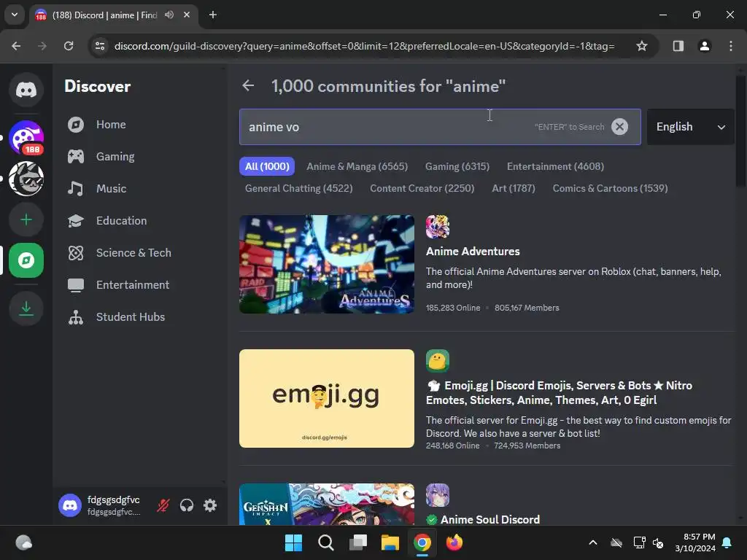Select the All (1000) filter
The width and height of the screenshot is (747, 560).
point(267,167)
